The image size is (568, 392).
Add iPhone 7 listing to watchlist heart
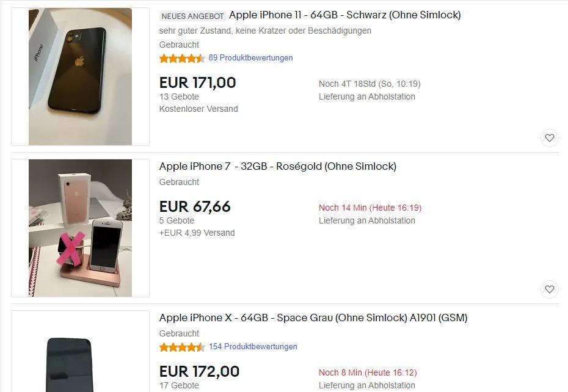tap(550, 289)
